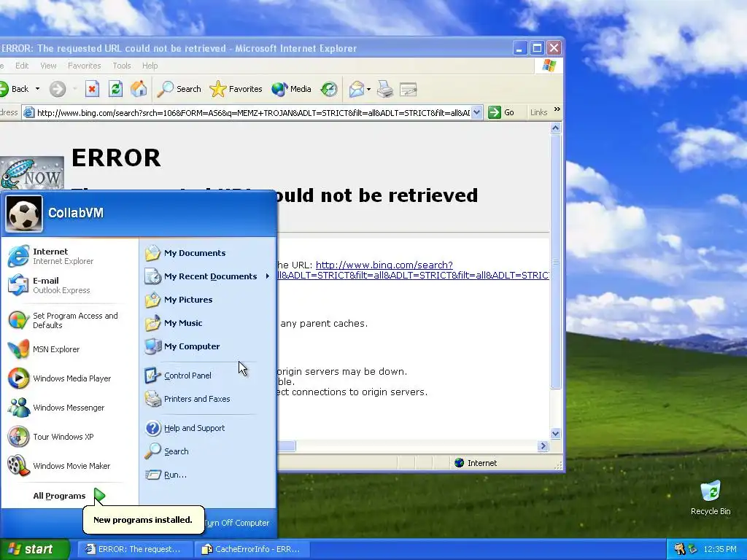Click the Edit page icon in IE toolbar
747x560 pixels.
pos(409,89)
